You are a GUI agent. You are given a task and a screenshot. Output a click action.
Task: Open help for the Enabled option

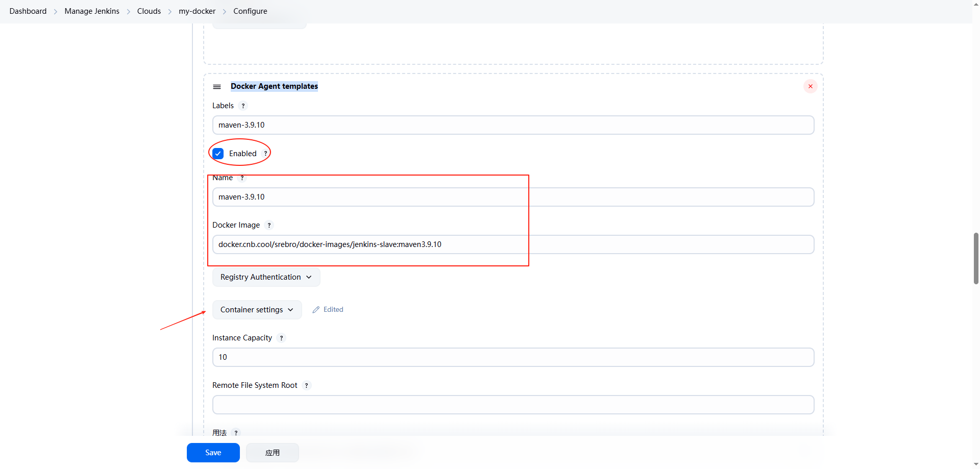[265, 154]
